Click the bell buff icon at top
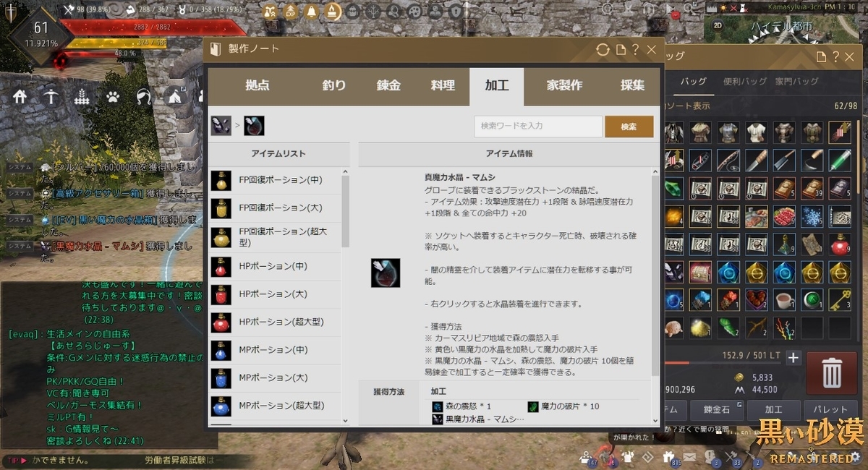The image size is (868, 470). click(311, 11)
